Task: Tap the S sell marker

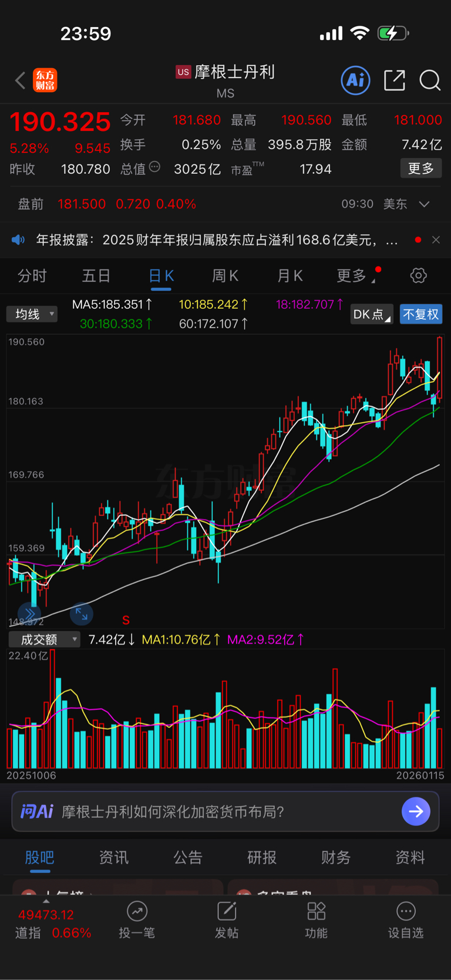Action: point(126,620)
